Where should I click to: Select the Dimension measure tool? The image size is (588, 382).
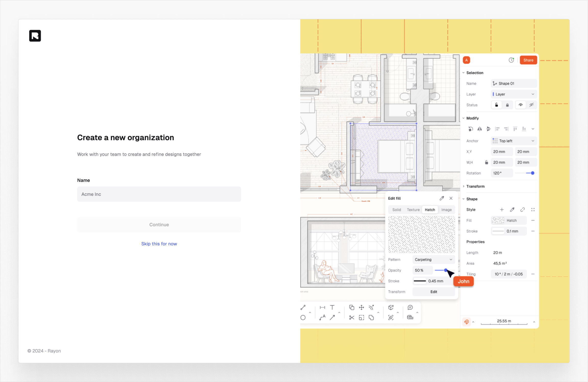322,307
